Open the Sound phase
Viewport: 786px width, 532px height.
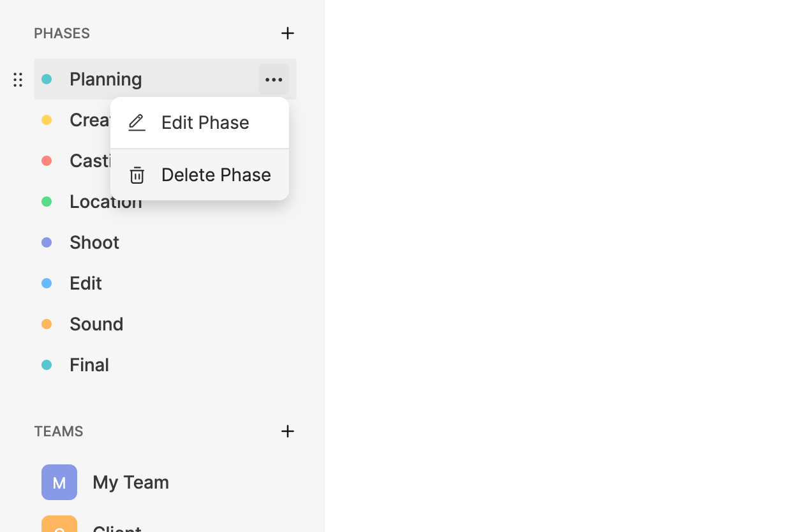96,324
